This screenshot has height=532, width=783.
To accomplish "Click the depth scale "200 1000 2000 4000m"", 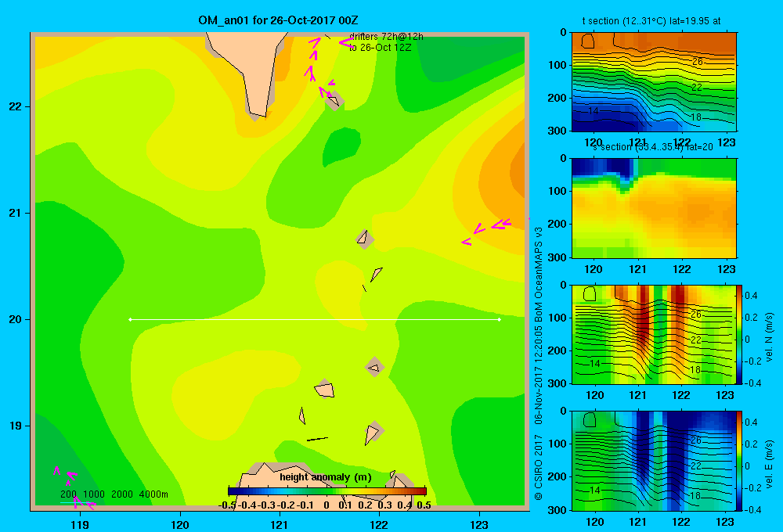I will pos(114,494).
